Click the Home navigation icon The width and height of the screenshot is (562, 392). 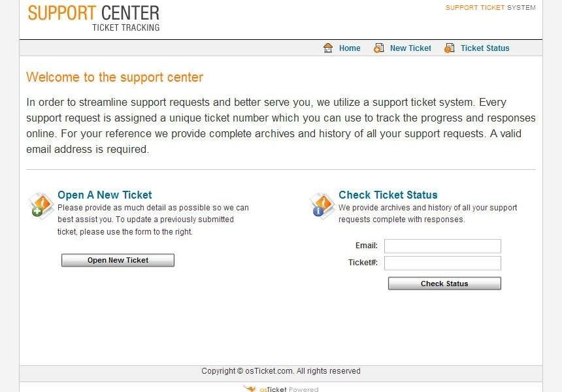pyautogui.click(x=327, y=48)
